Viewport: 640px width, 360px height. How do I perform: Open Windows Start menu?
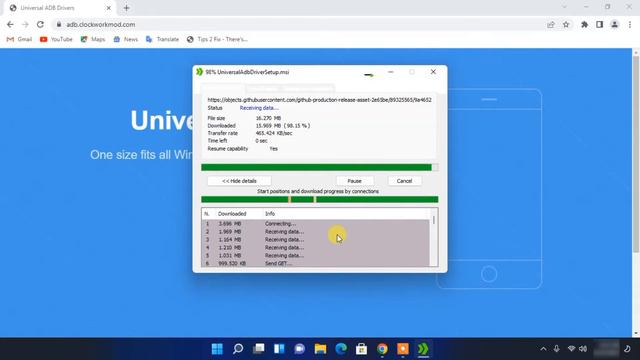coord(217,349)
